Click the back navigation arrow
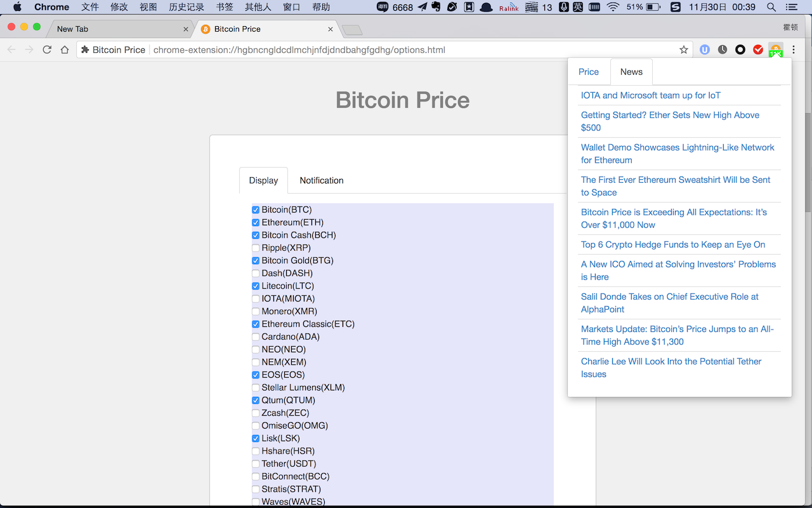 (x=11, y=50)
